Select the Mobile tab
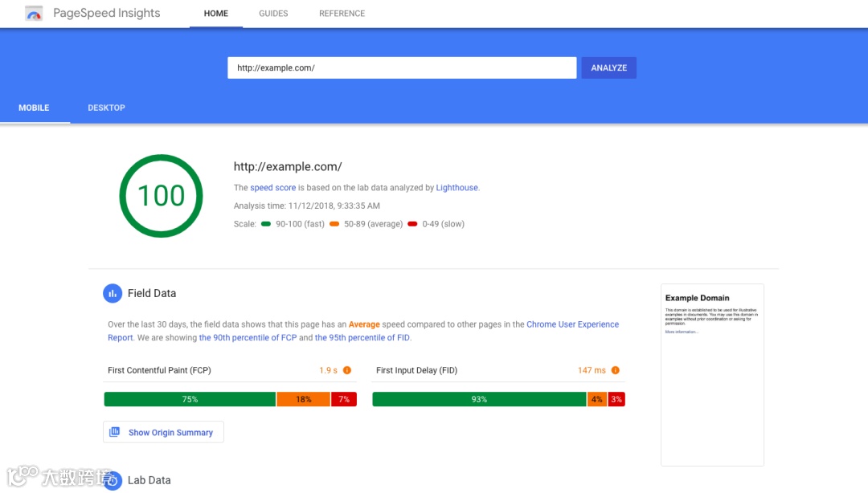 (34, 108)
